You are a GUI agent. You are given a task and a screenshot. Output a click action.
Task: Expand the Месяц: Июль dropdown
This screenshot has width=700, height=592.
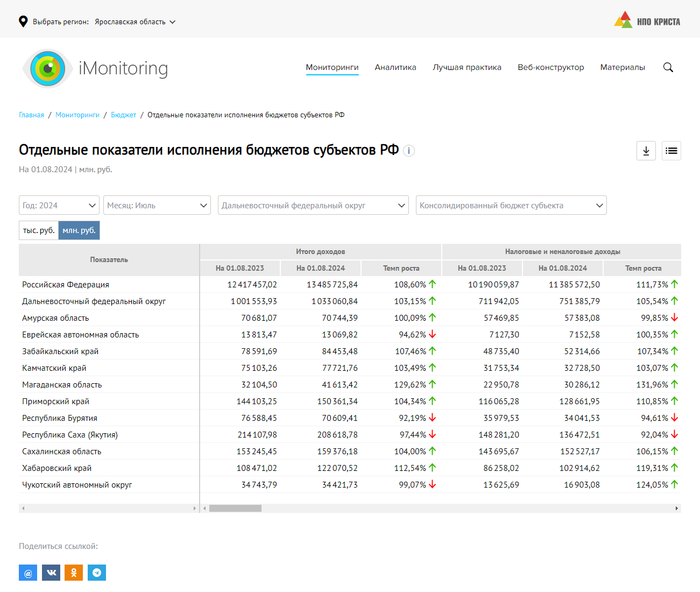pyautogui.click(x=157, y=205)
